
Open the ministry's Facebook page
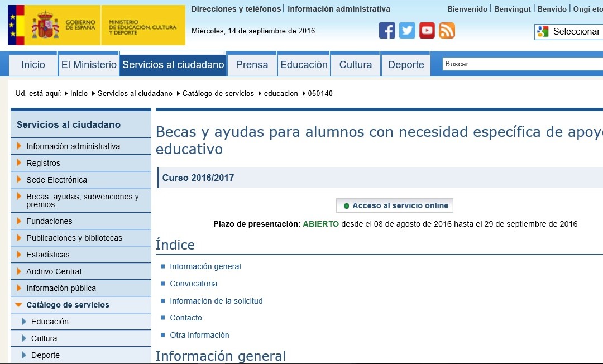point(387,30)
